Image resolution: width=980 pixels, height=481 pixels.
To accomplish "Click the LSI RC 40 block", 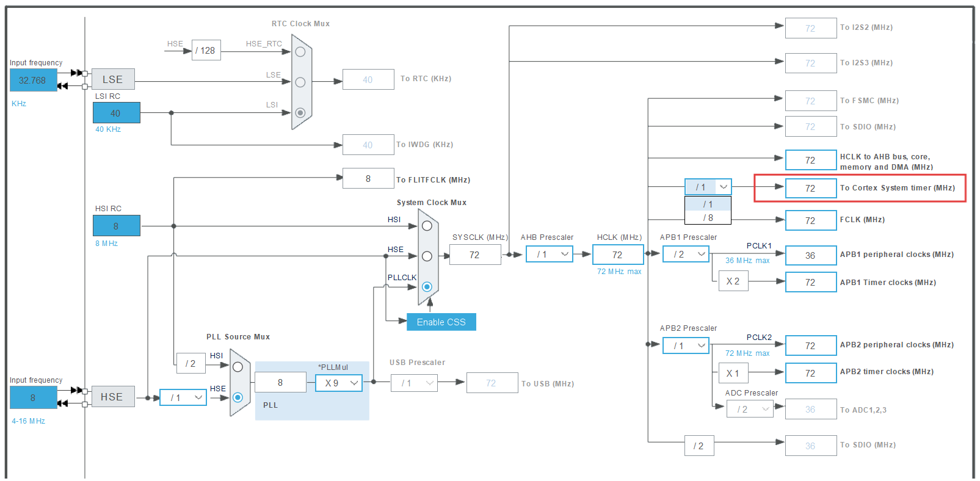I will tap(116, 113).
